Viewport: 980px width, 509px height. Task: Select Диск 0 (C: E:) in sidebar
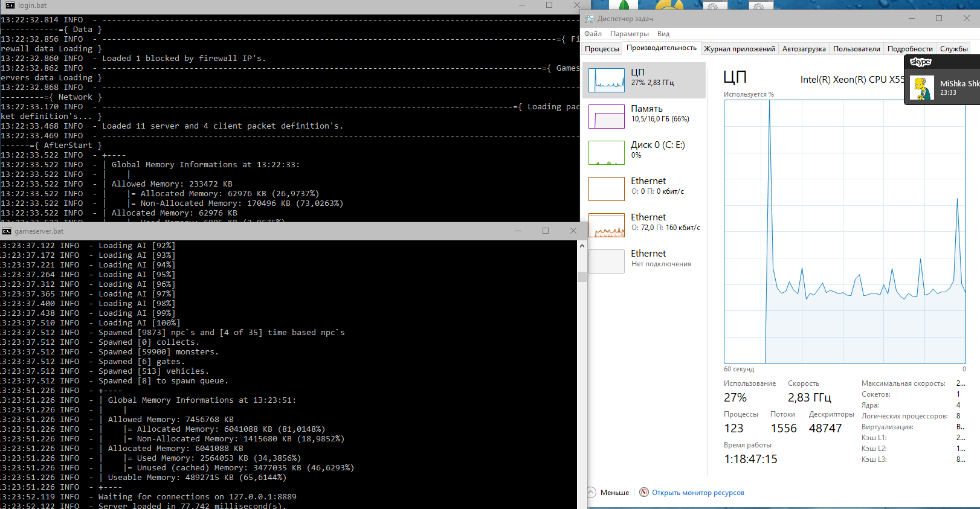tap(644, 153)
